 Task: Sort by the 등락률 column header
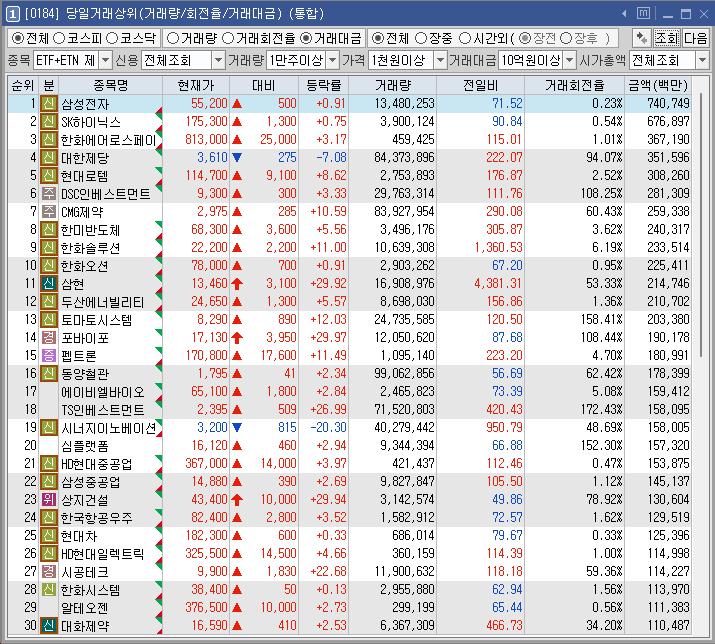[x=323, y=85]
